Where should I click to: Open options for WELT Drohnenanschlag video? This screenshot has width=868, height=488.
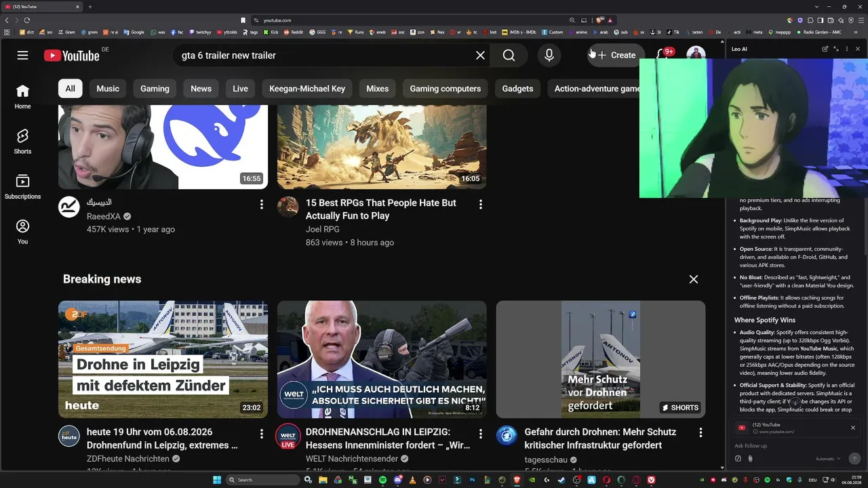coord(481,433)
